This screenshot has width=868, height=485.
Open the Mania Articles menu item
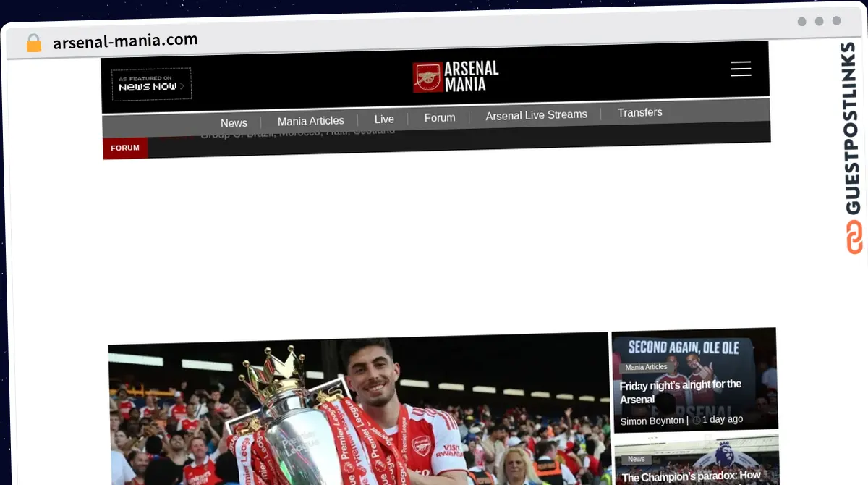[311, 121]
